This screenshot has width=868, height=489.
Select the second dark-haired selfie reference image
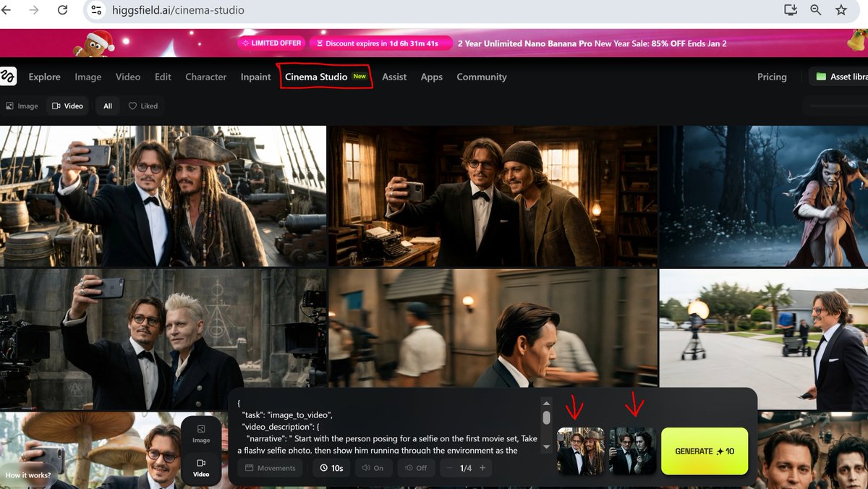tap(633, 451)
